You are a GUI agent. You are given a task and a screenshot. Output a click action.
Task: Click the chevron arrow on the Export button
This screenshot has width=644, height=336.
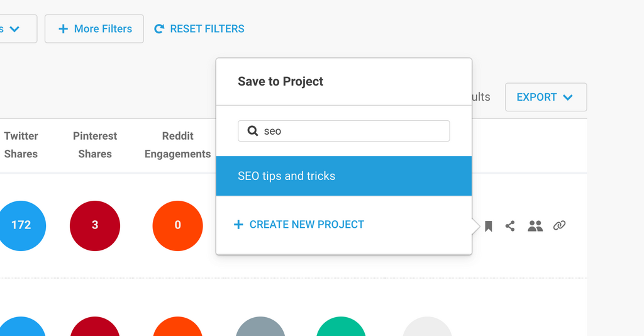click(x=568, y=98)
